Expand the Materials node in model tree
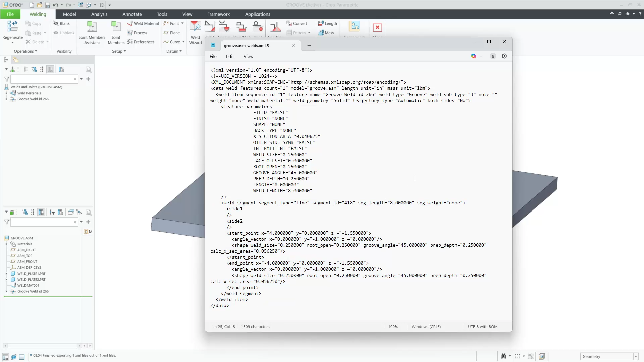The width and height of the screenshot is (644, 362). point(6,244)
